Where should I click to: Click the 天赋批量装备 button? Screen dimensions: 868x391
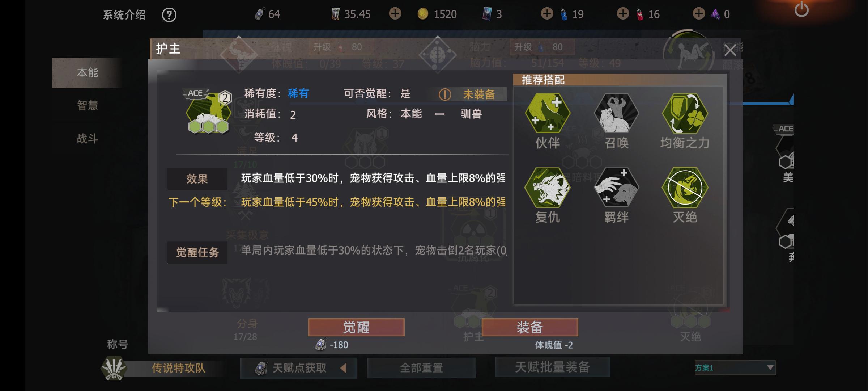click(553, 367)
